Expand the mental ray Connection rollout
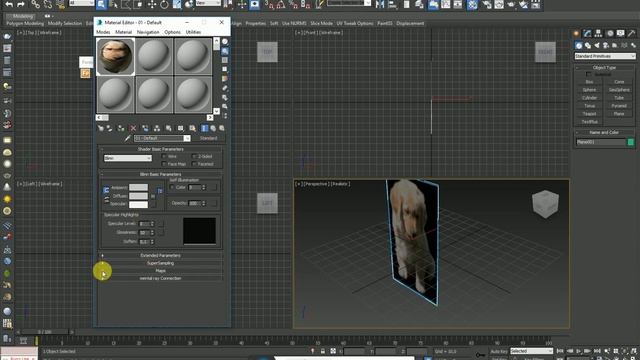The image size is (640, 360). click(160, 278)
